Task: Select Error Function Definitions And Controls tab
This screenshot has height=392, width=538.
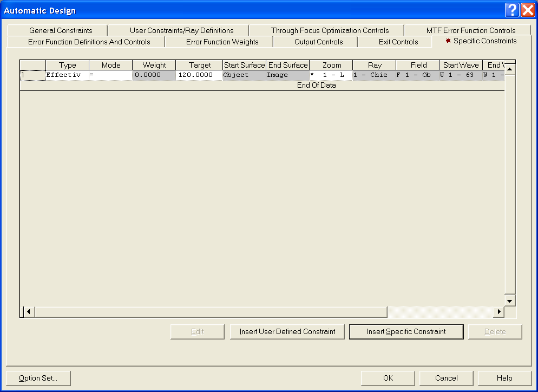Action: [89, 42]
